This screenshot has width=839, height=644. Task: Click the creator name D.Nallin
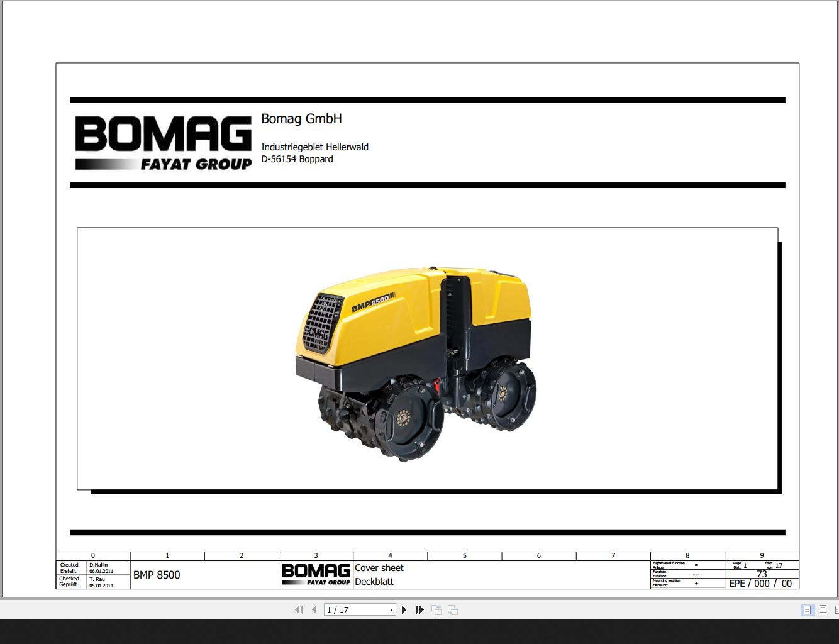click(x=98, y=565)
